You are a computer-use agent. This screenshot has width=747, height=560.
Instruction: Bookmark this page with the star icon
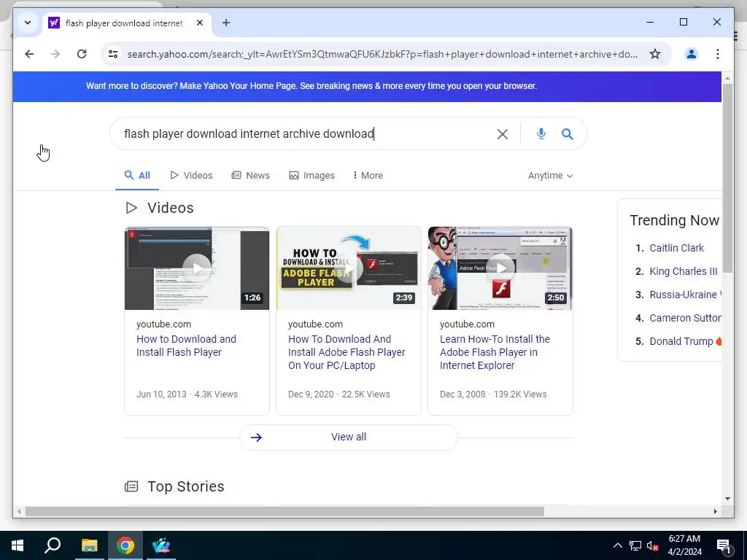(x=655, y=54)
